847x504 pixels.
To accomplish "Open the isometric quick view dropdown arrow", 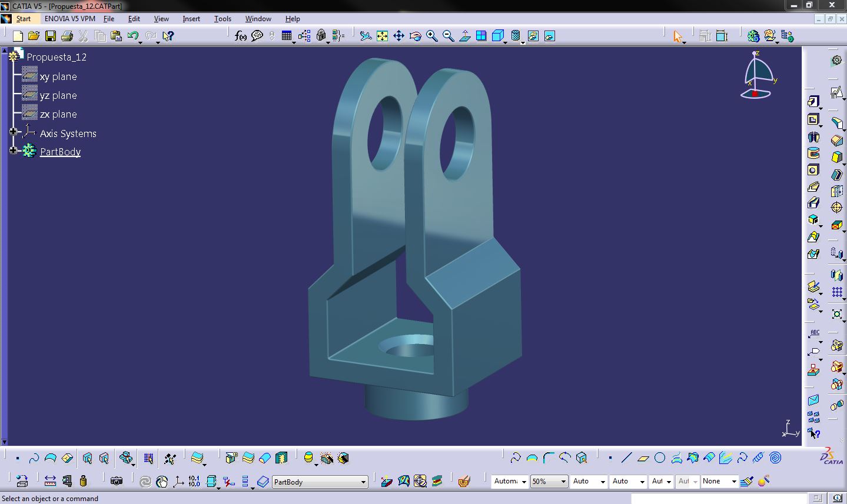I will click(x=506, y=42).
